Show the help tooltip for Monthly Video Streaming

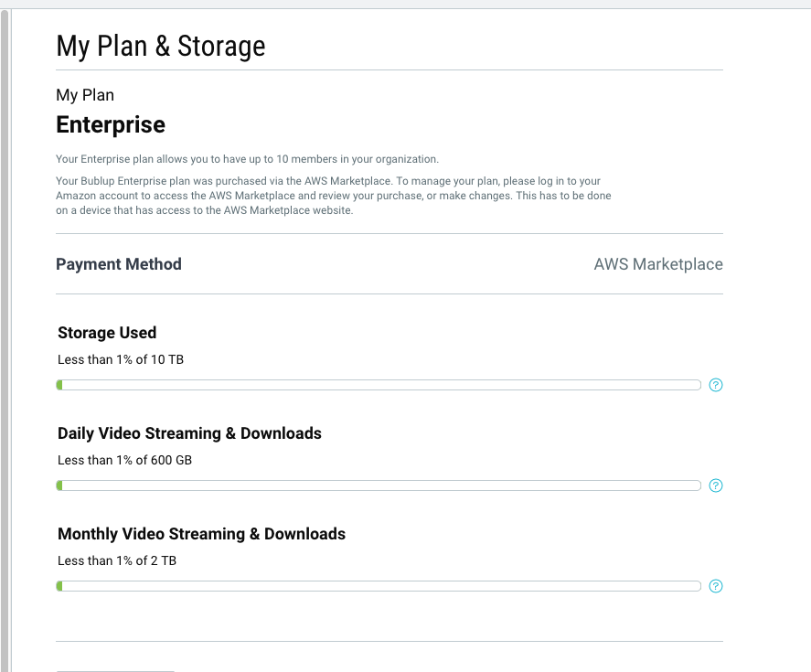click(x=715, y=586)
